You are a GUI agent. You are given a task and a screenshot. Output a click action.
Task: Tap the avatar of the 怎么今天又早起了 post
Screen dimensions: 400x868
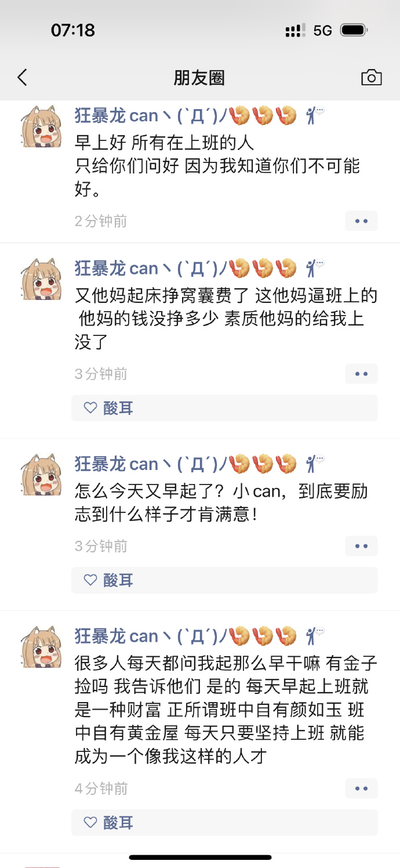(x=42, y=475)
